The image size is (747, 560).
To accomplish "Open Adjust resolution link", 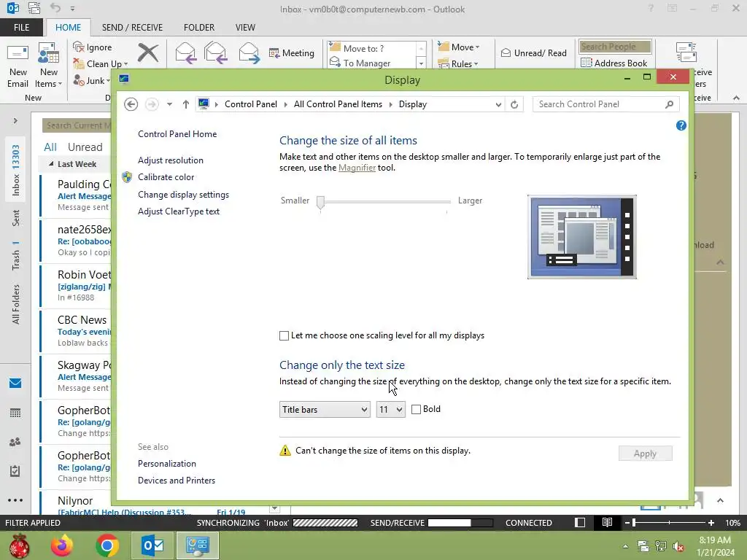I will pos(171,160).
